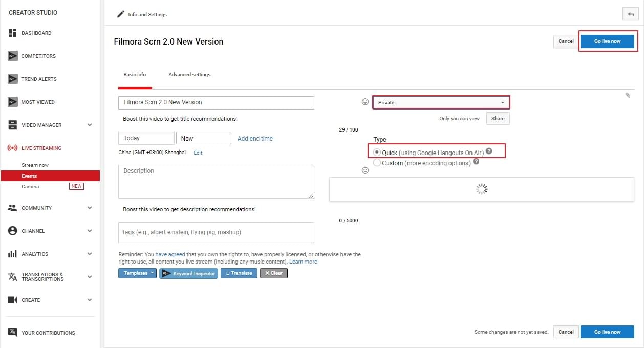Click the Video Manager icon
The image size is (644, 348).
tap(13, 125)
